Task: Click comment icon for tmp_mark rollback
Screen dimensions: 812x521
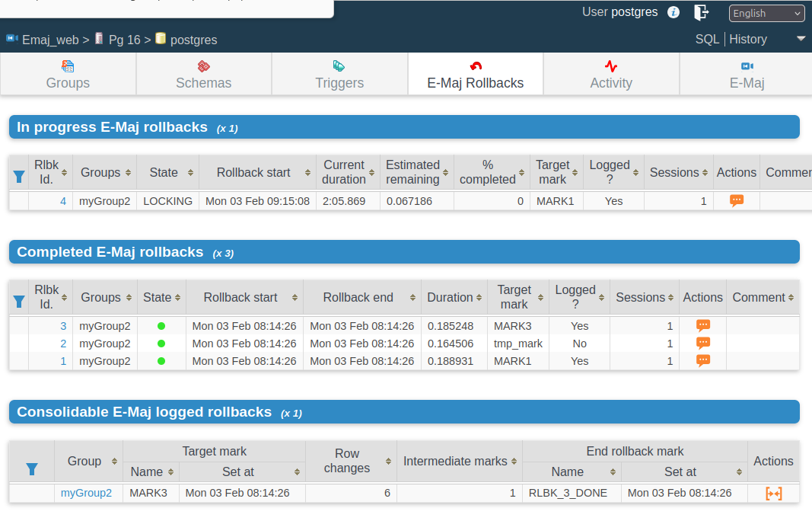Action: pyautogui.click(x=702, y=344)
